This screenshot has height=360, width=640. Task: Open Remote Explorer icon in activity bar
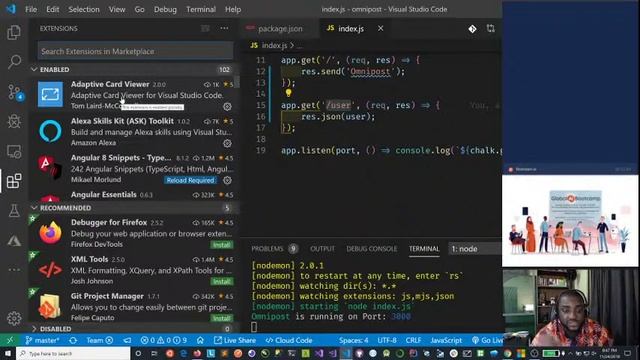pyautogui.click(x=14, y=151)
